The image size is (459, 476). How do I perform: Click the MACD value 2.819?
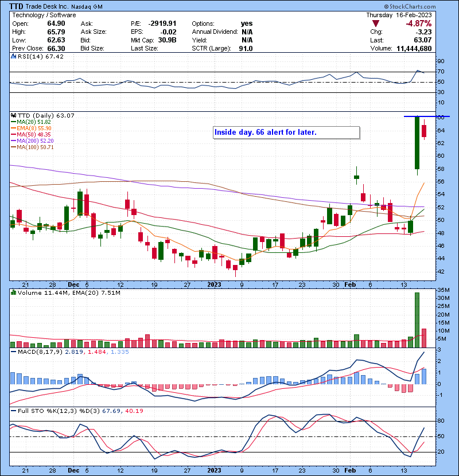(74, 352)
